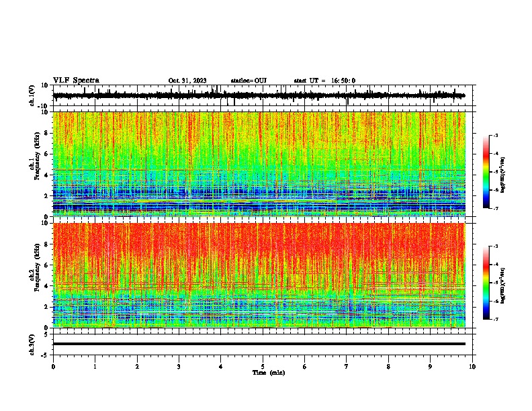This screenshot has height=411, width=532.
Task: Click the "station=OUI" header label
Action: click(249, 81)
